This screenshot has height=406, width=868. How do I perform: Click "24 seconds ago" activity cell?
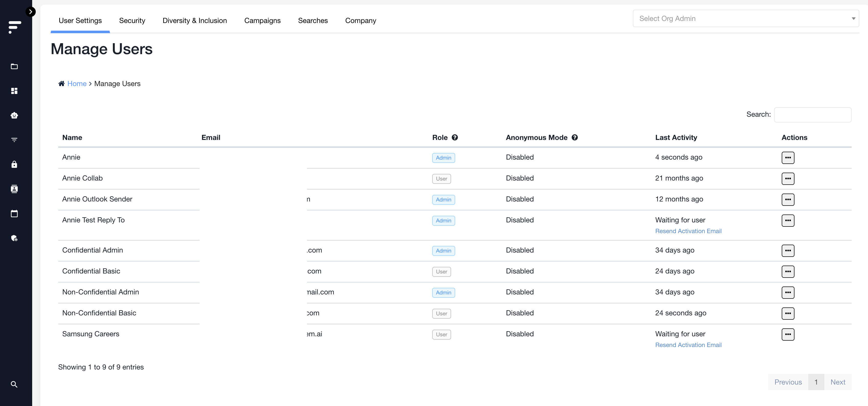[681, 313]
